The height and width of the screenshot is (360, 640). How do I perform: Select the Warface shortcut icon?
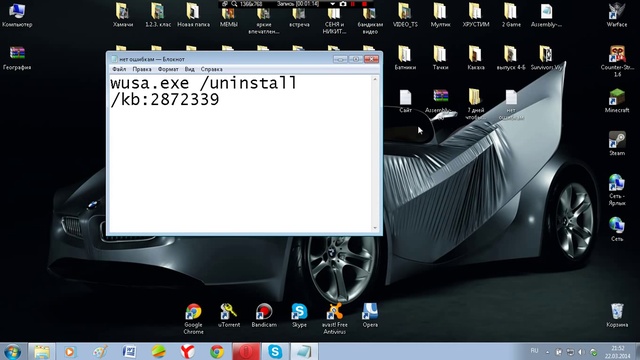point(617,15)
